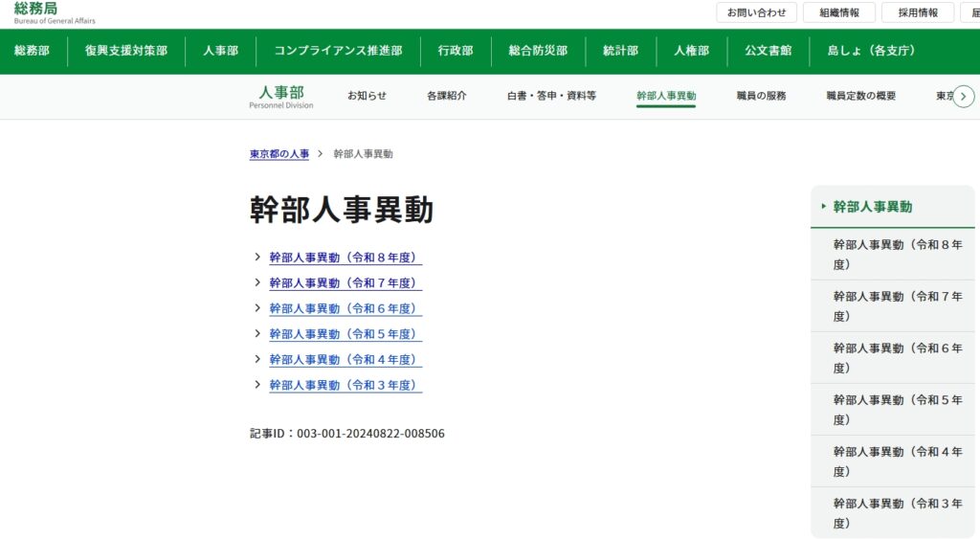This screenshot has height=539, width=980.
Task: Open 組織情報 in the top header
Action: point(838,12)
